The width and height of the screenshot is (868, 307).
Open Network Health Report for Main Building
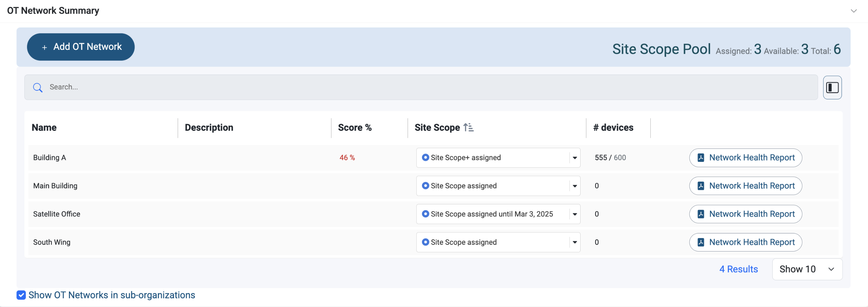point(745,186)
